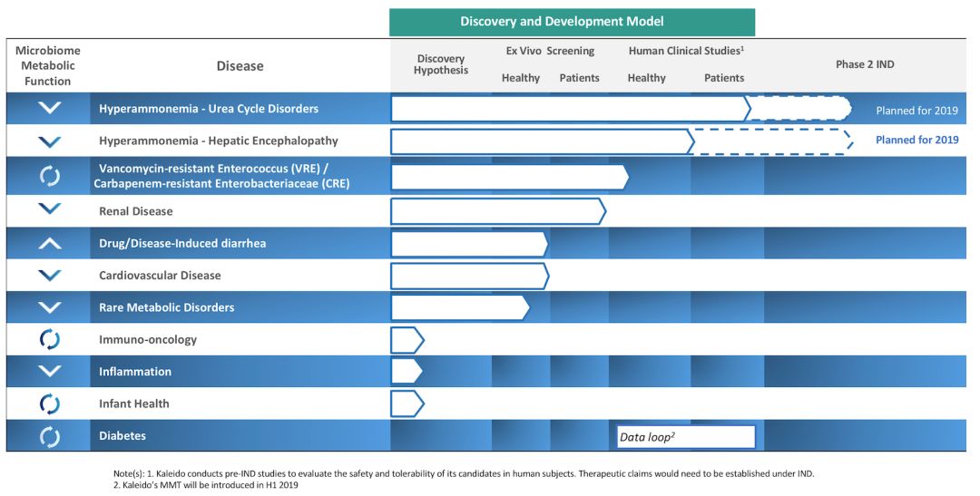Select the Disease column header

pos(240,66)
